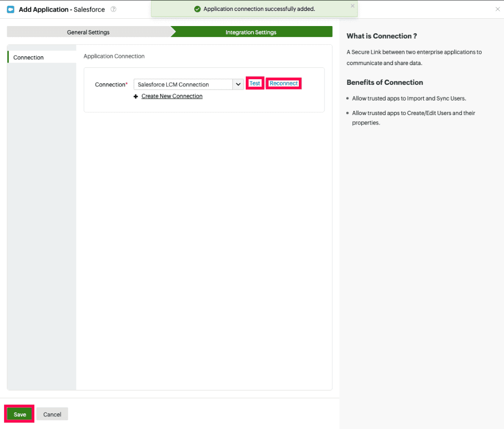Click the plus icon before Create New Connection
The width and height of the screenshot is (504, 429).
pyautogui.click(x=136, y=96)
